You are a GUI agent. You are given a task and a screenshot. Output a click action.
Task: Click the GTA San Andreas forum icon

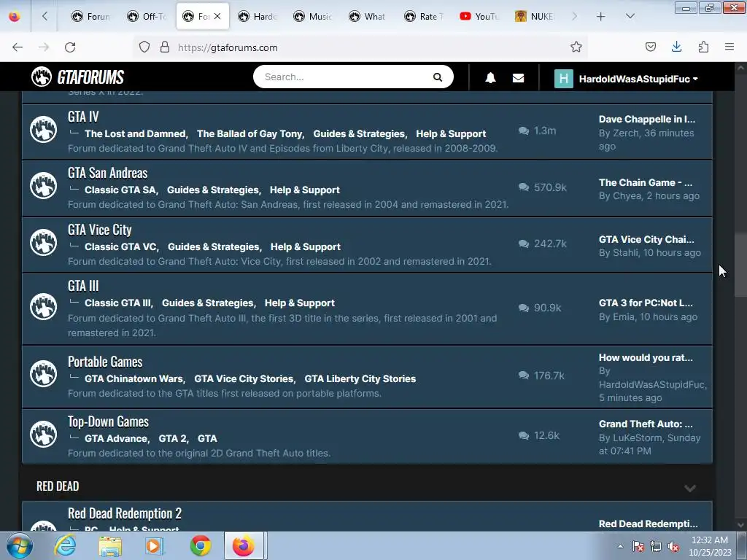point(43,186)
